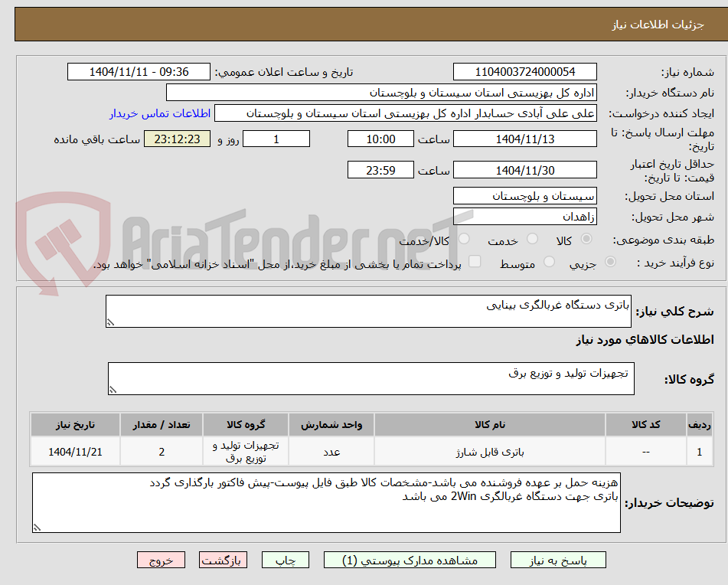Click the نام کالا column header
The image size is (728, 585).
tap(490, 425)
